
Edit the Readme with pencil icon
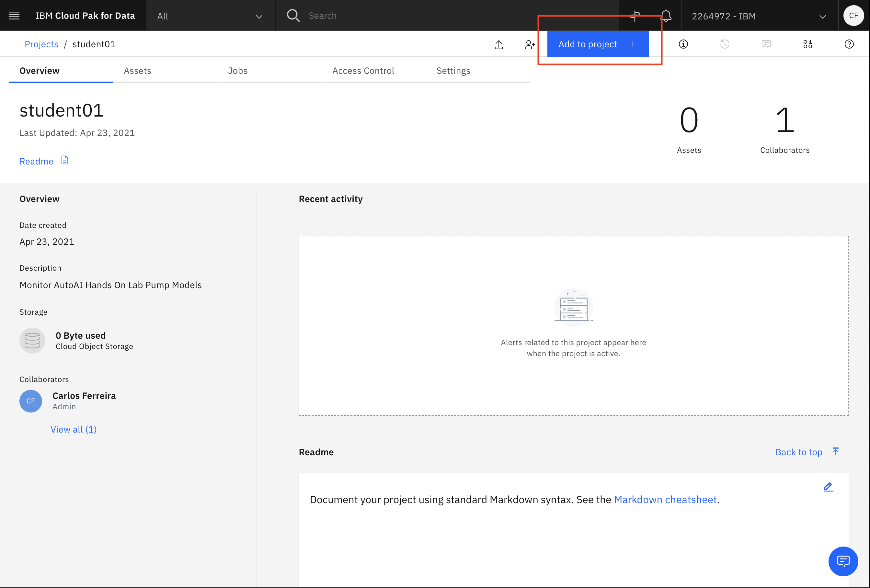(828, 487)
